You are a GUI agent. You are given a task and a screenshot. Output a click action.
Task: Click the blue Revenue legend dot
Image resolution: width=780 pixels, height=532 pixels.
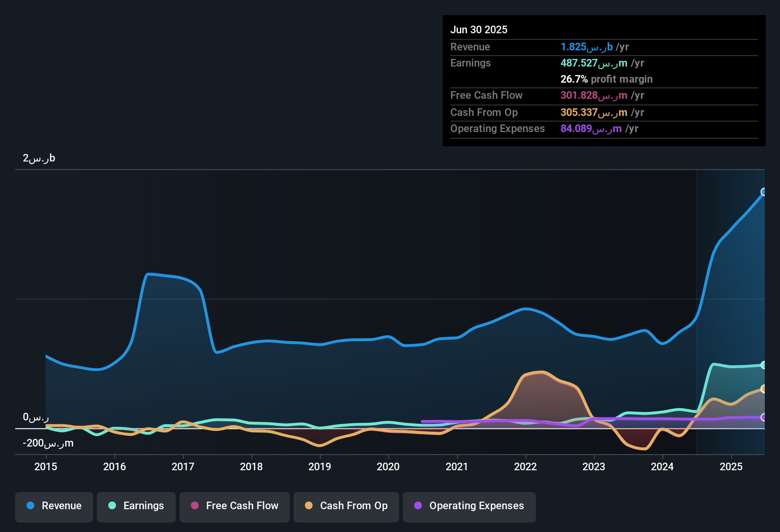[x=30, y=506]
